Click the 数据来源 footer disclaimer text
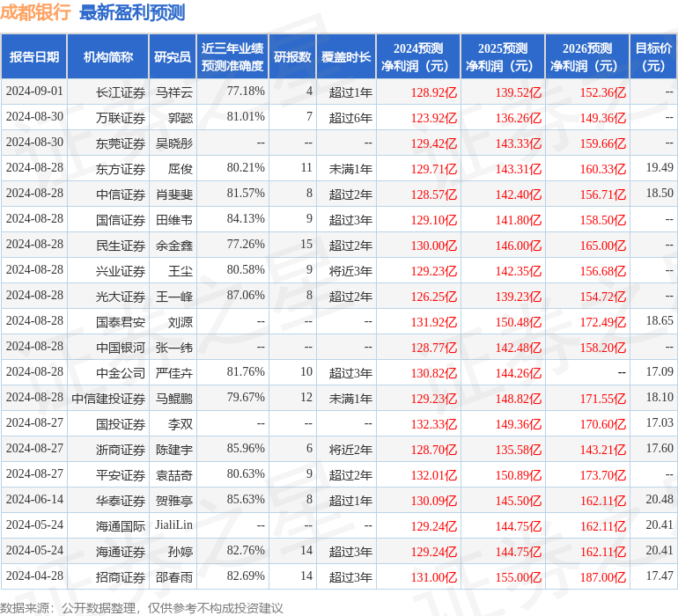 [142, 608]
